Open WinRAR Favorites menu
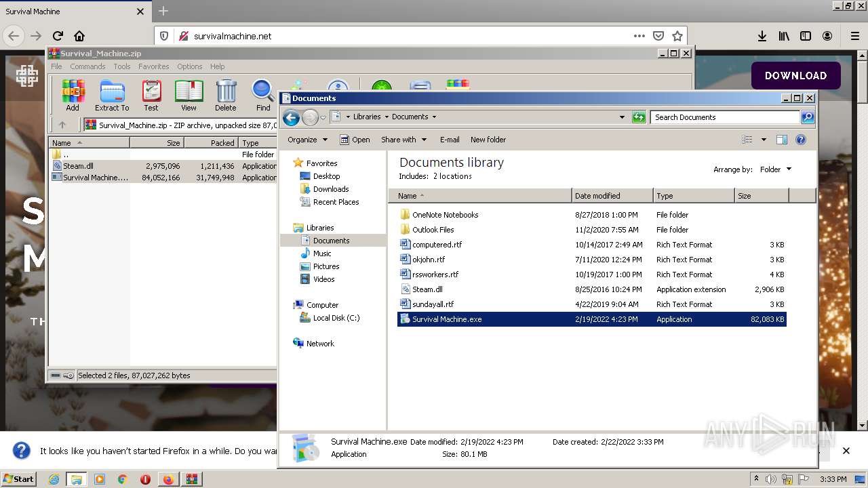The image size is (868, 488). click(x=154, y=66)
